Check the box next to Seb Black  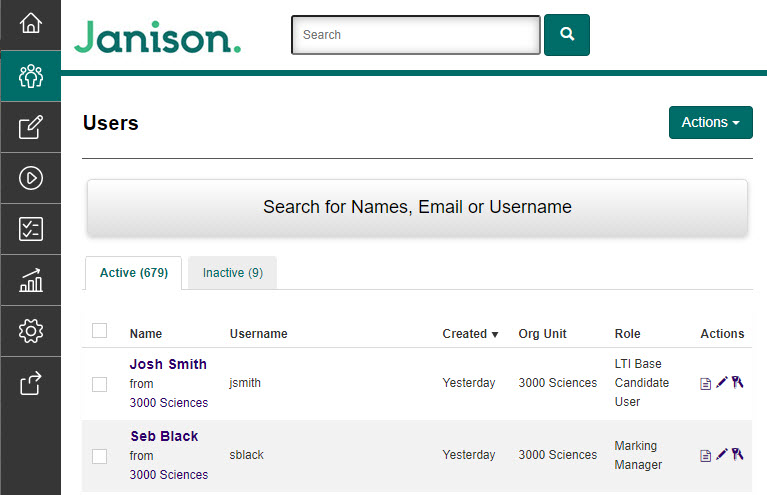(99, 456)
